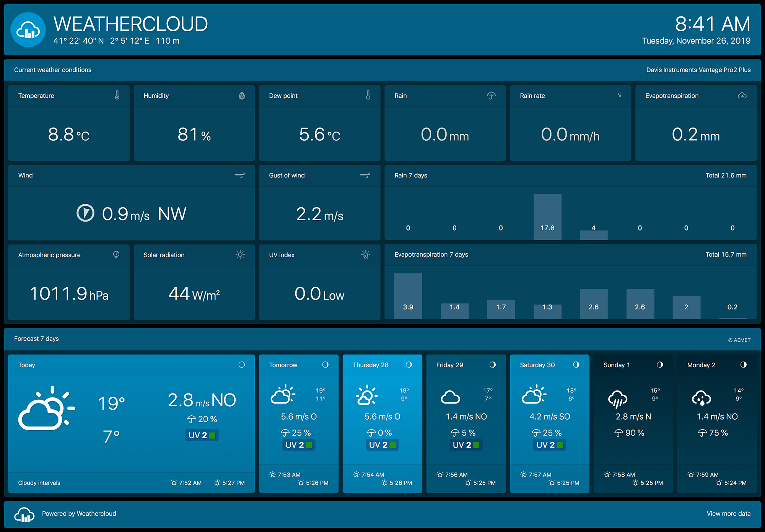The image size is (765, 532).
Task: Click the cloud icon in Evapotranspiration card
Action: click(x=742, y=96)
